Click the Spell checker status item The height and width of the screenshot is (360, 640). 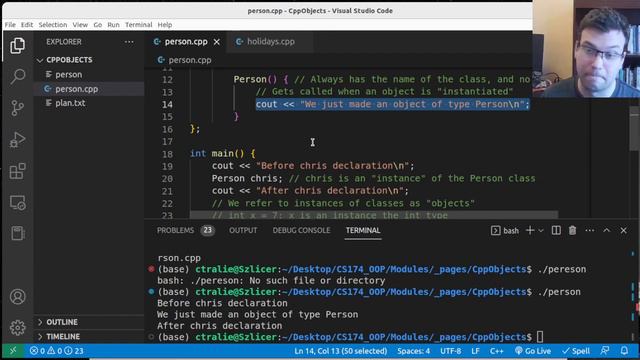[576, 351]
